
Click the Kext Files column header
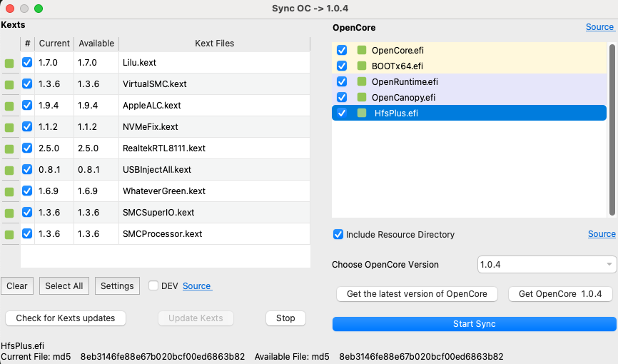[214, 44]
